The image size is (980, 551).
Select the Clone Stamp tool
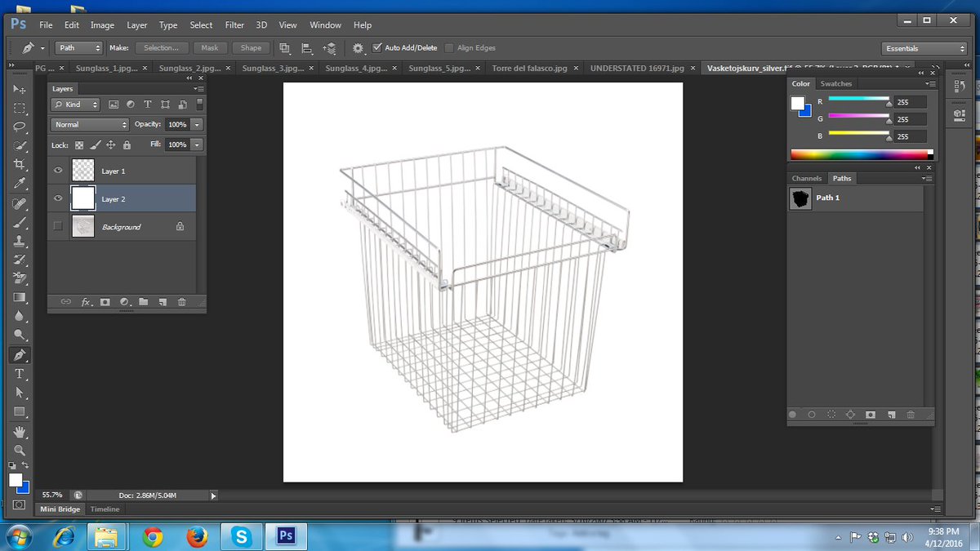coord(20,241)
